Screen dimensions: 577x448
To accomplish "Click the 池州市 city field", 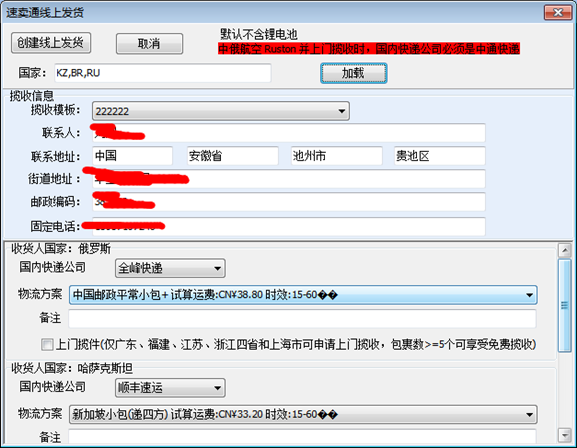I will 337,156.
